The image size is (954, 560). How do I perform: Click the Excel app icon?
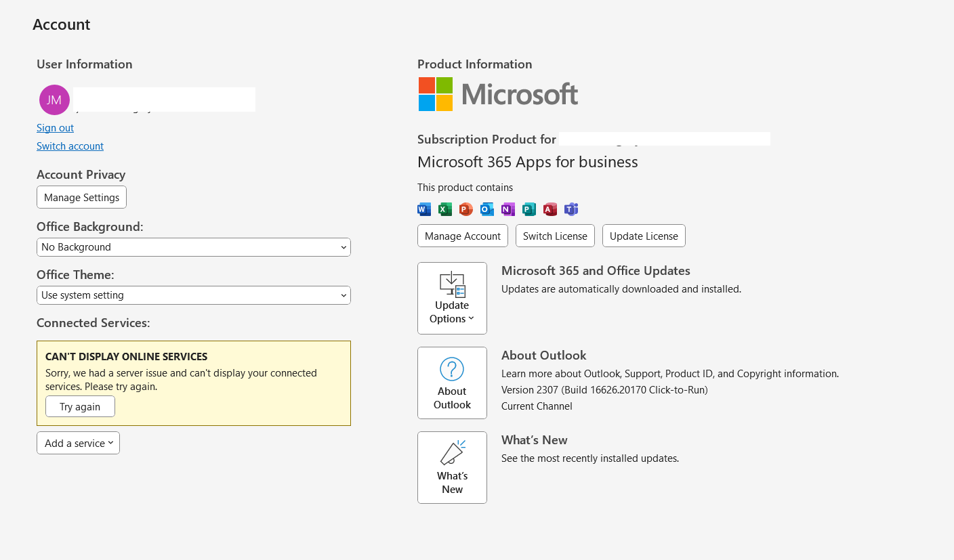point(444,209)
